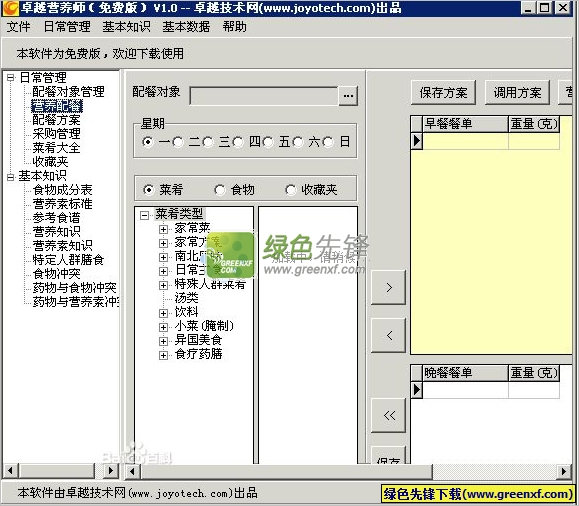This screenshot has width=579, height=506.
Task: Select the 食物 radio option
Action: [220, 190]
